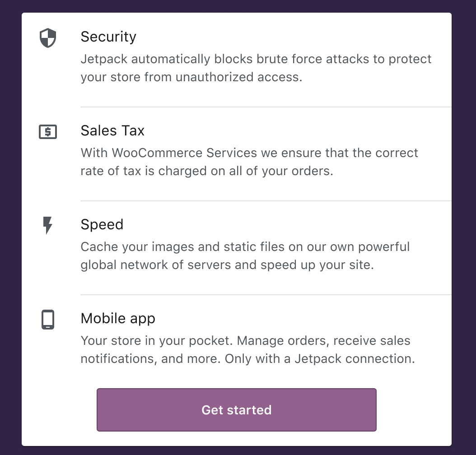
Task: Click the brute force attack description text
Action: pos(256,68)
